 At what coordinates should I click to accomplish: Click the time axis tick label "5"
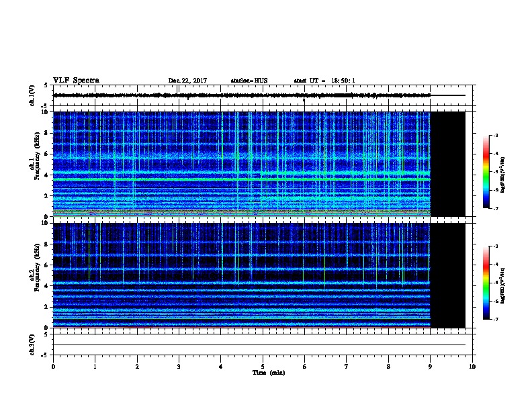point(263,366)
